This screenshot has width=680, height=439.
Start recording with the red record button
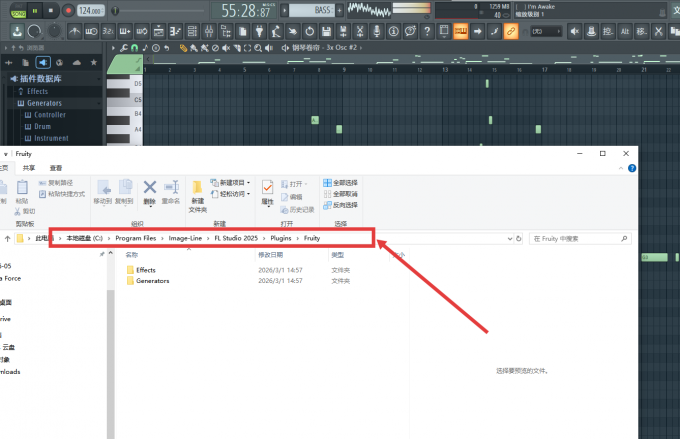tap(68, 10)
